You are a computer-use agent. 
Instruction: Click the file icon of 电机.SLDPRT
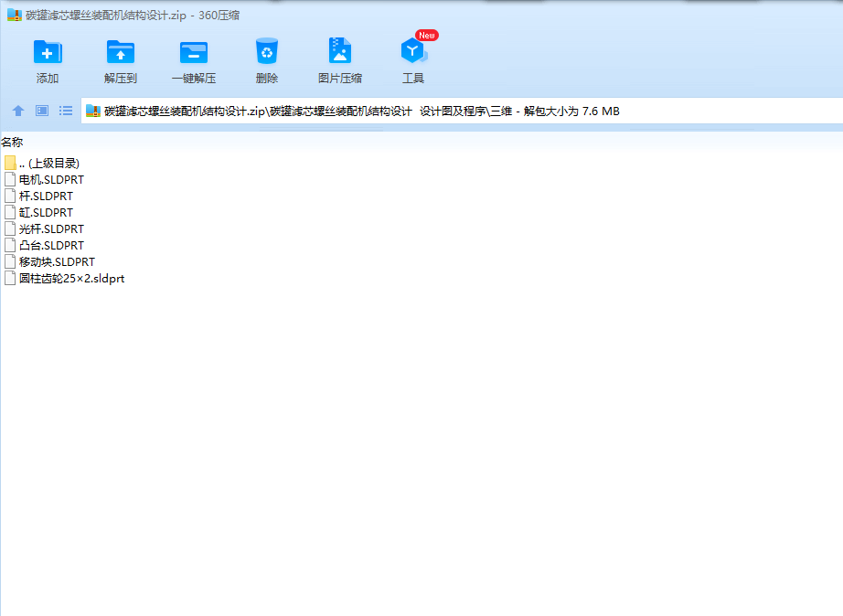click(10, 179)
